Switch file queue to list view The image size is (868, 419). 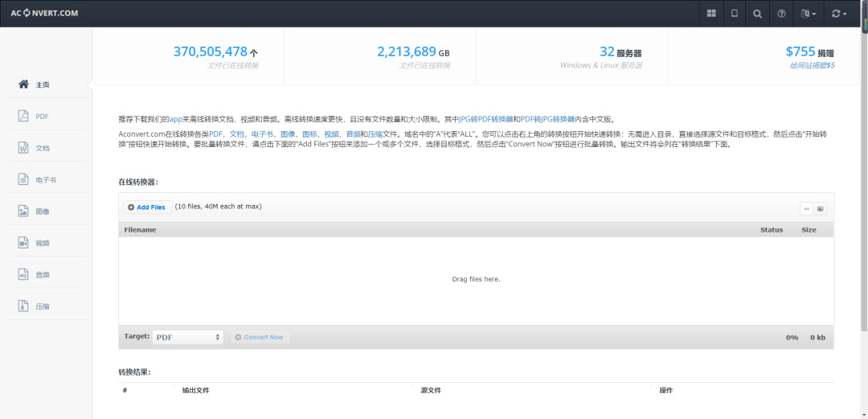pos(807,208)
